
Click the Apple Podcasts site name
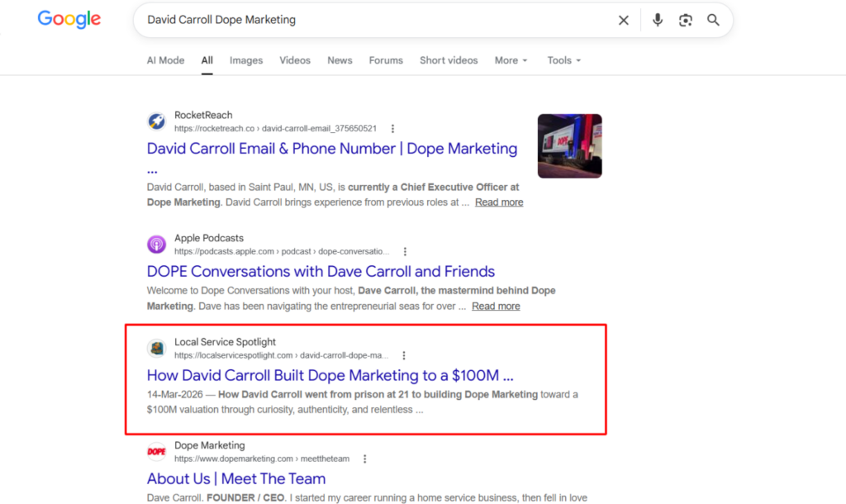(209, 238)
